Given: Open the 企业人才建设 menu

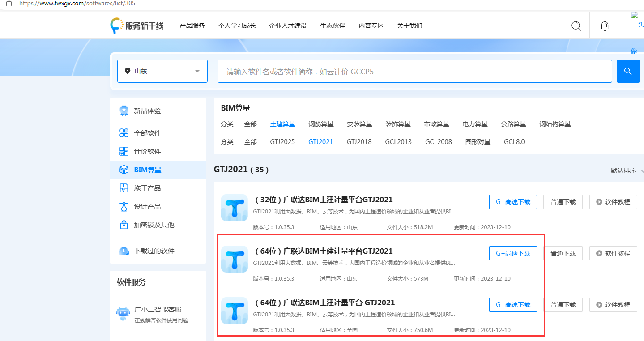Looking at the screenshot, I should pyautogui.click(x=288, y=26).
